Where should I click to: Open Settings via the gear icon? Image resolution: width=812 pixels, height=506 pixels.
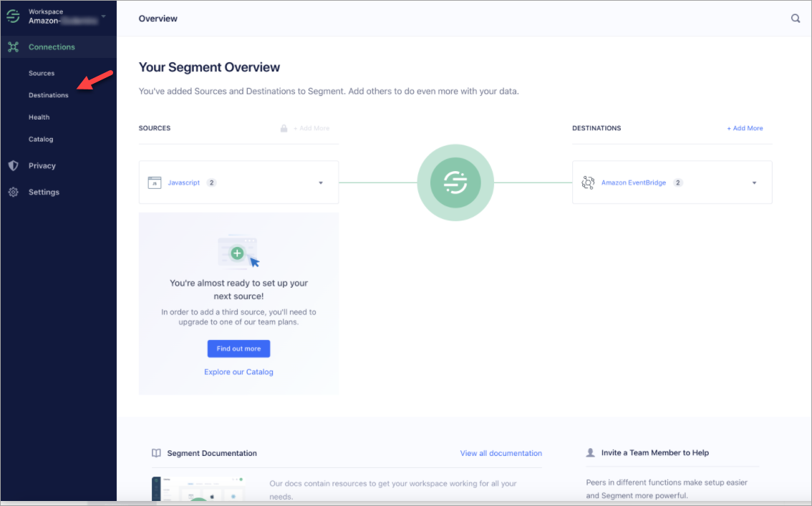(12, 192)
